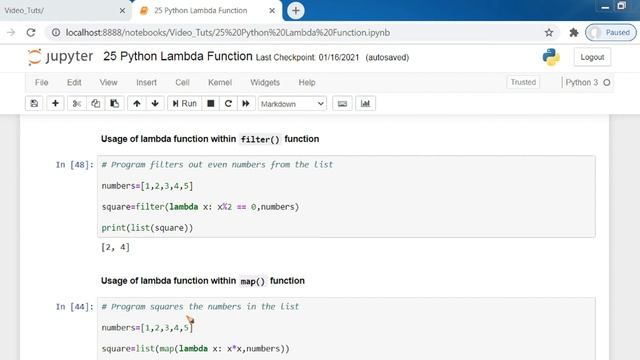Close the 25 Python Lambda Function tab
Screen dimensions: 640x360
coord(272,11)
